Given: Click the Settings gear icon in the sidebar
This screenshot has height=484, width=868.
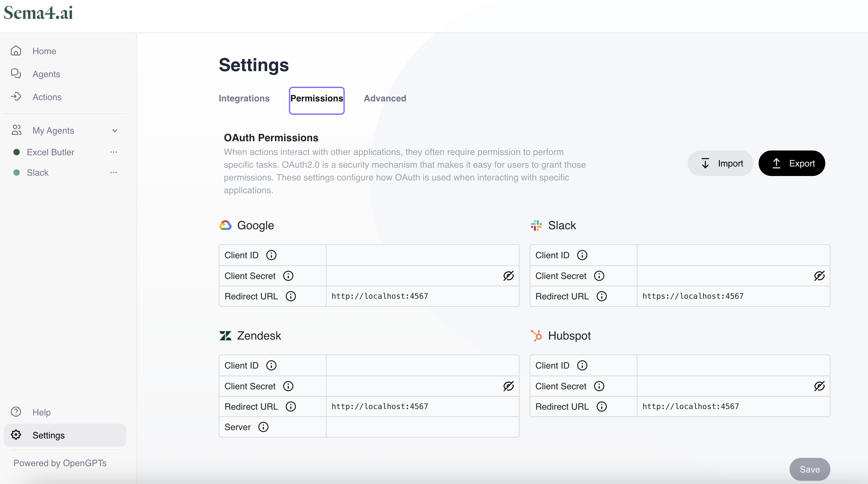Looking at the screenshot, I should click(x=16, y=435).
